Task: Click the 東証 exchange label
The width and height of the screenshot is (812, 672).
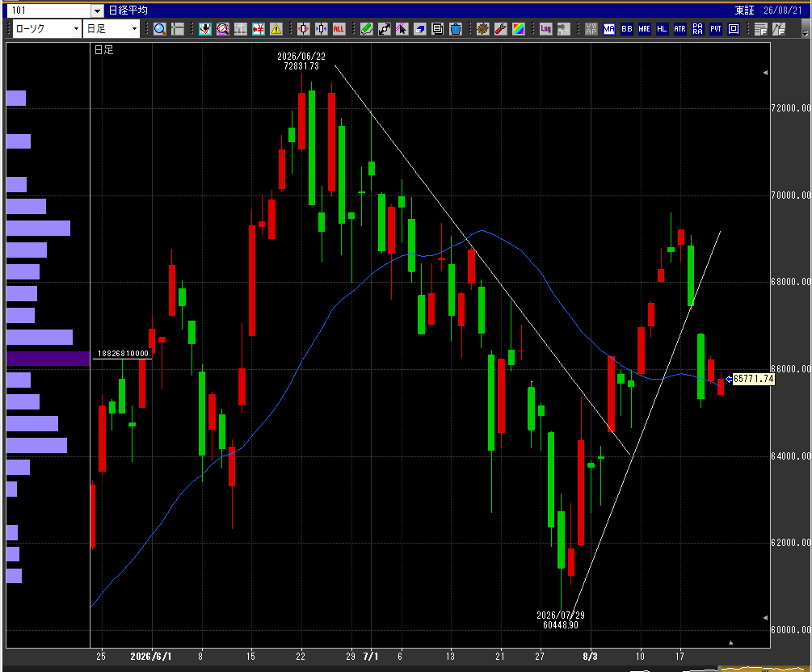Action: (x=745, y=10)
